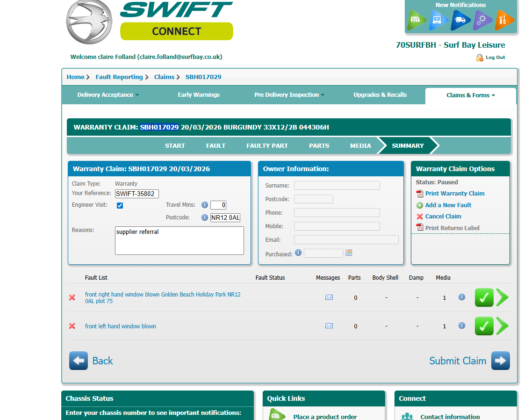Image resolution: width=531 pixels, height=420 pixels.
Task: Open the orange tools notification icon
Action: tap(504, 20)
